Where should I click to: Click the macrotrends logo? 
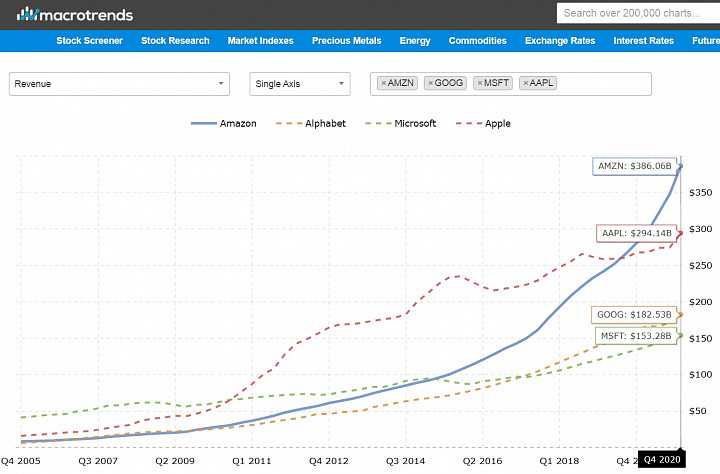pyautogui.click(x=75, y=15)
